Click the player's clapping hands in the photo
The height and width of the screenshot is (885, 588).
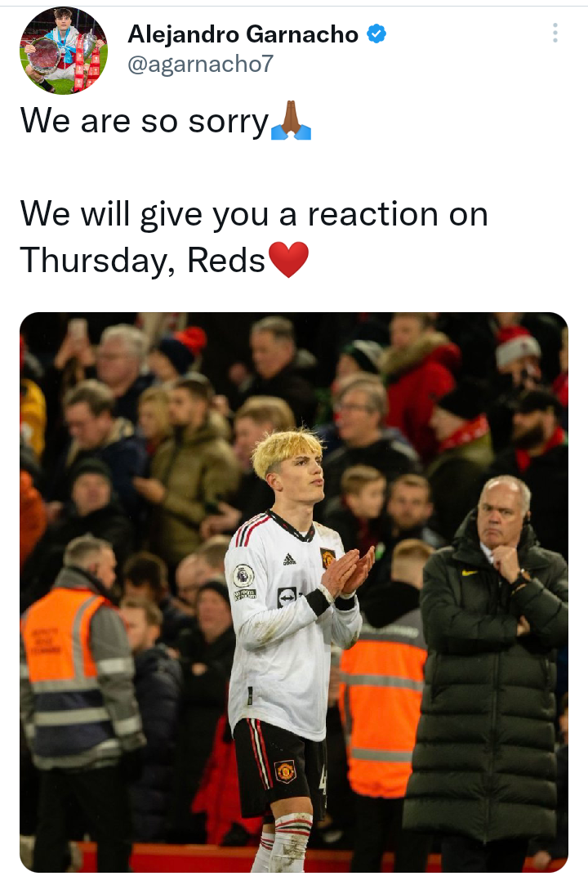point(348,573)
